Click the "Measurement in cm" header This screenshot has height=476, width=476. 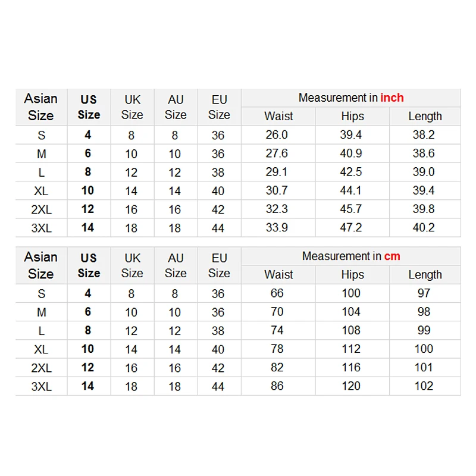(351, 256)
